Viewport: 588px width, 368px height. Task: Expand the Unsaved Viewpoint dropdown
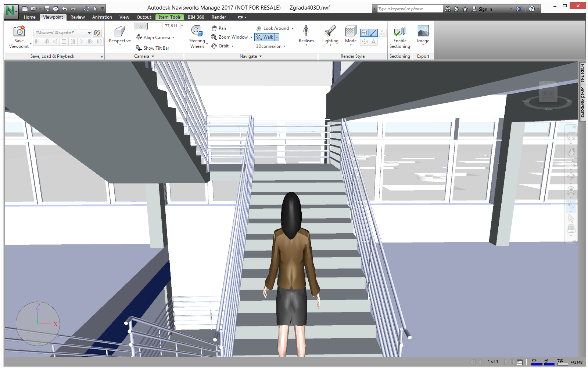click(89, 33)
